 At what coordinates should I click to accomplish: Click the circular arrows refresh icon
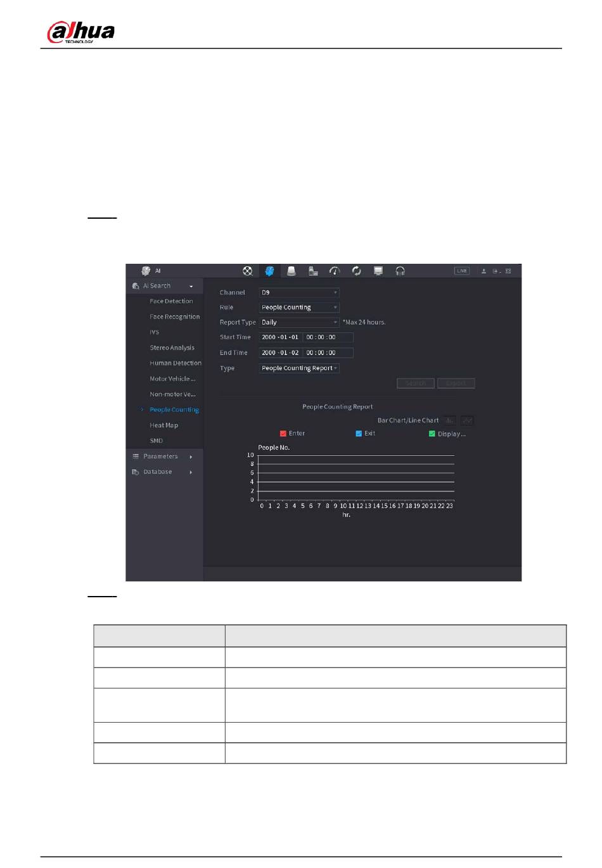357,271
